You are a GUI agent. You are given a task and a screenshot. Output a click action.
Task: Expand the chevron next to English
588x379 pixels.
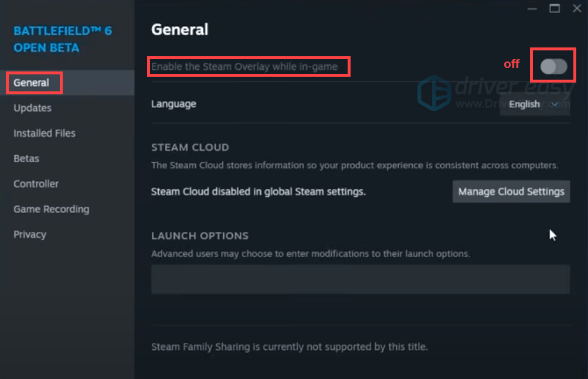[553, 104]
